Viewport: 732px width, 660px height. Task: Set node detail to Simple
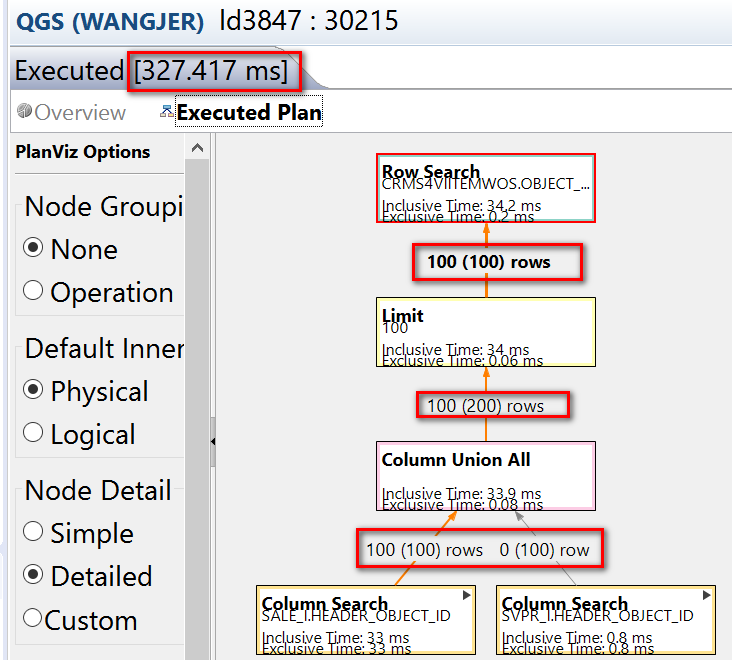point(33,532)
